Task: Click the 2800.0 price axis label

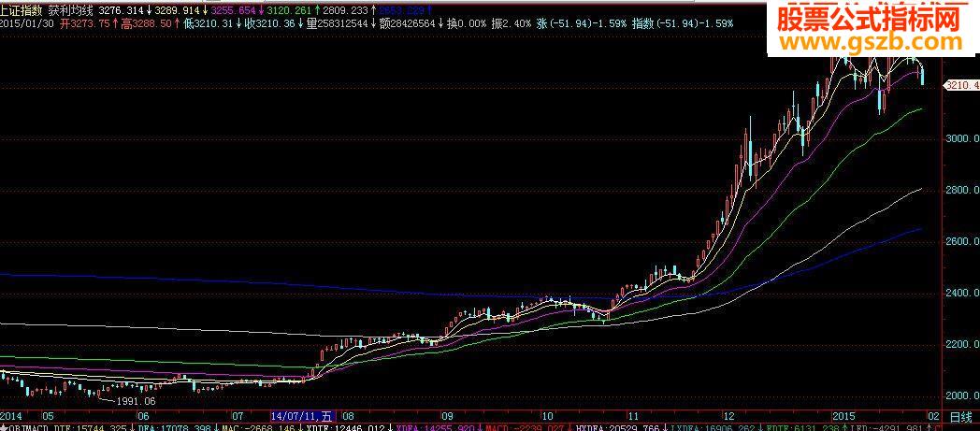Action: click(963, 190)
